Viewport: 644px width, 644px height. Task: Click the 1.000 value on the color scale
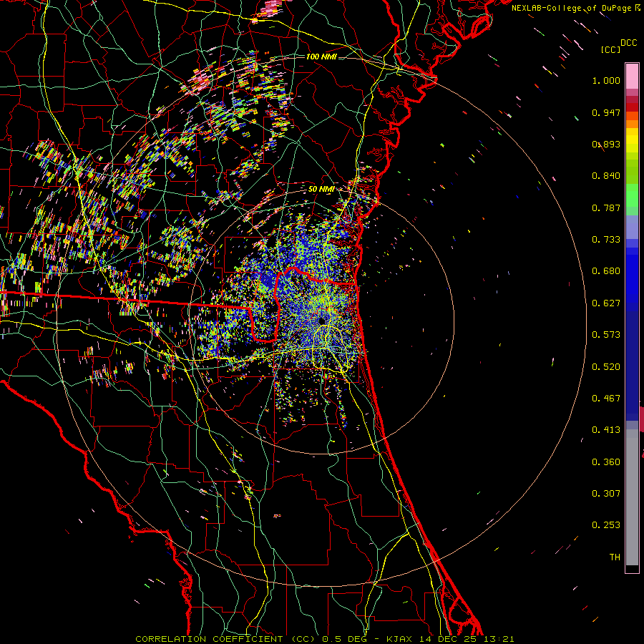tap(606, 80)
